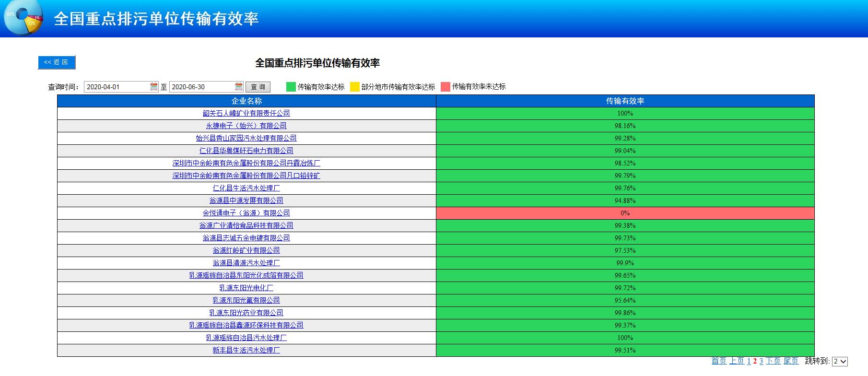868x376 pixels.
Task: Go to 上页 previous page
Action: [x=737, y=361]
